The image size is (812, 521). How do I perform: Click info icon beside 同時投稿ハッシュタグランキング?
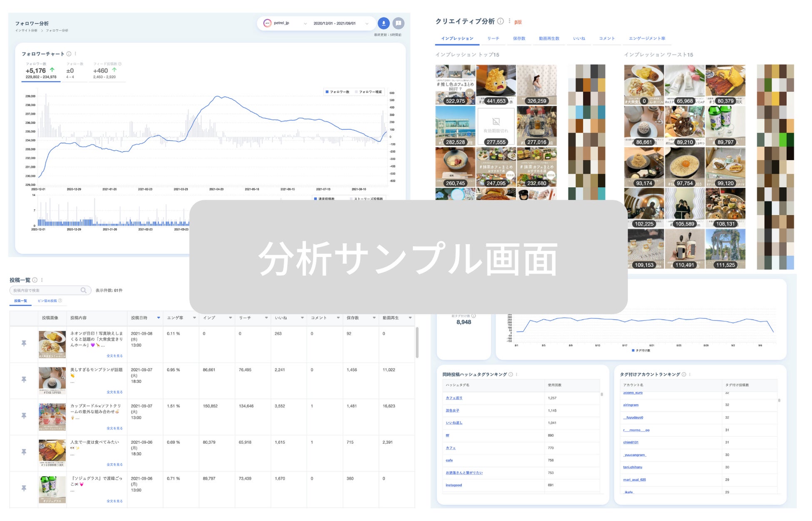[x=511, y=374]
